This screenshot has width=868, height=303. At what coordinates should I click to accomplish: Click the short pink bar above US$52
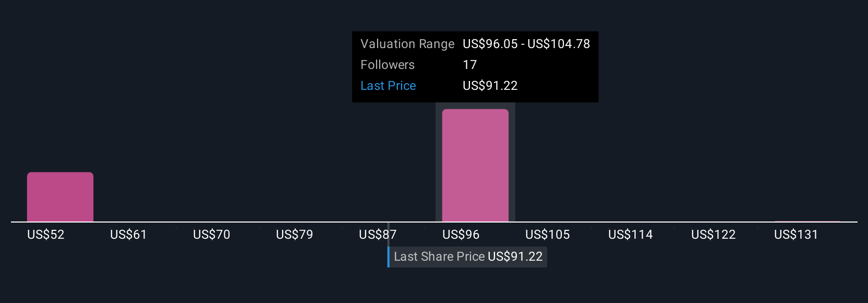(60, 197)
